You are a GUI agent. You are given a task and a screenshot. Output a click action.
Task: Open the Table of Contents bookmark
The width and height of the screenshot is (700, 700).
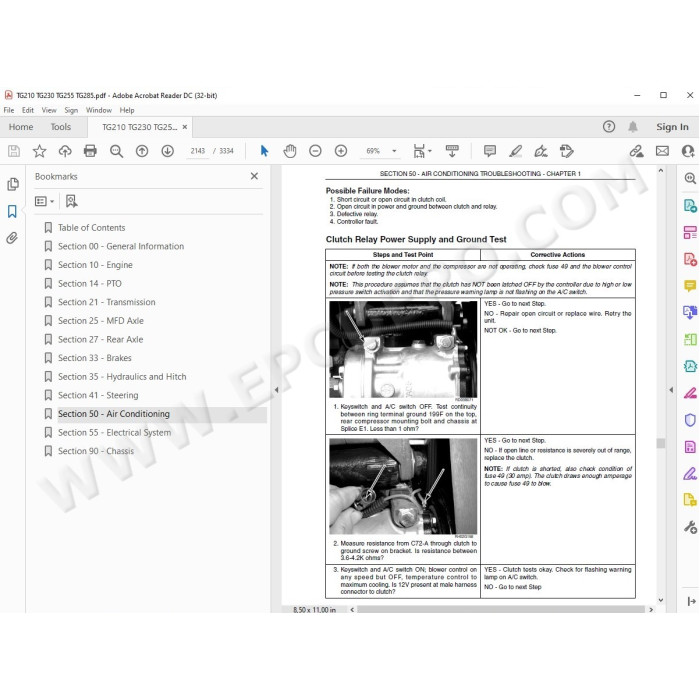pos(92,228)
